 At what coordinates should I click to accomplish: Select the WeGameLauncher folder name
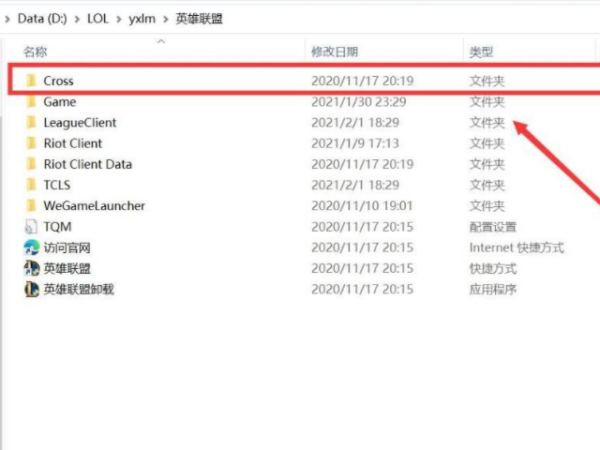point(94,206)
